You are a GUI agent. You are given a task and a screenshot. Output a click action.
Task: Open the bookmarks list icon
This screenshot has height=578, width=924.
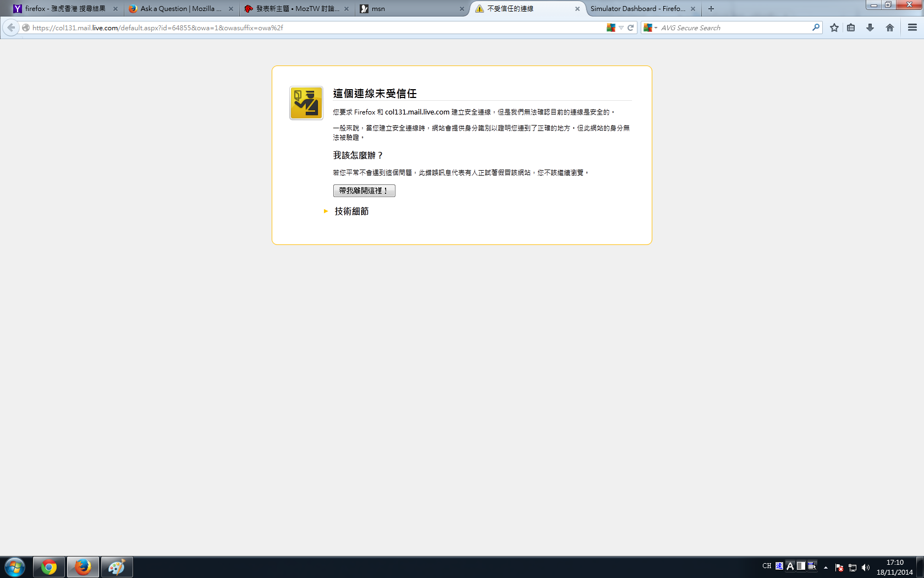click(851, 28)
